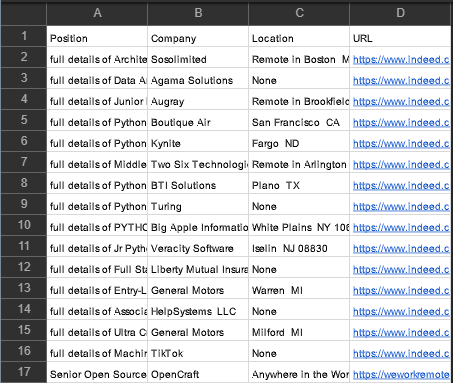Screen dimensions: 453x383
Task: Select the Position header cell
Action: 97,36
